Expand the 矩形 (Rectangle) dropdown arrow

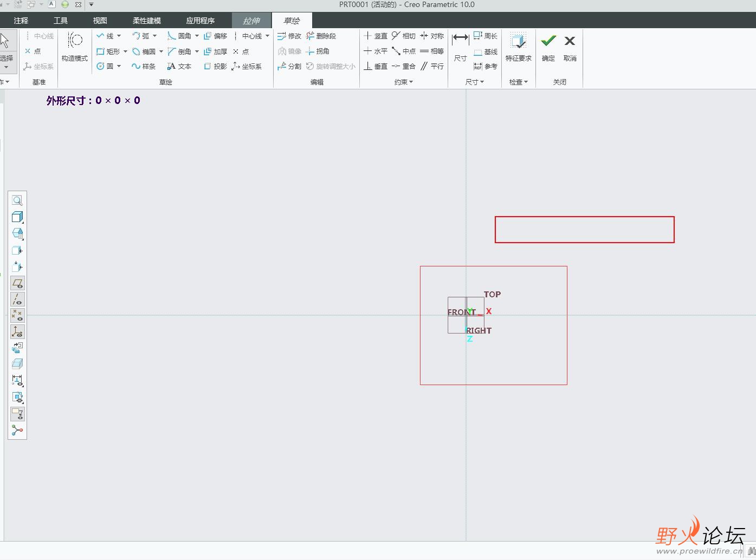pos(125,51)
